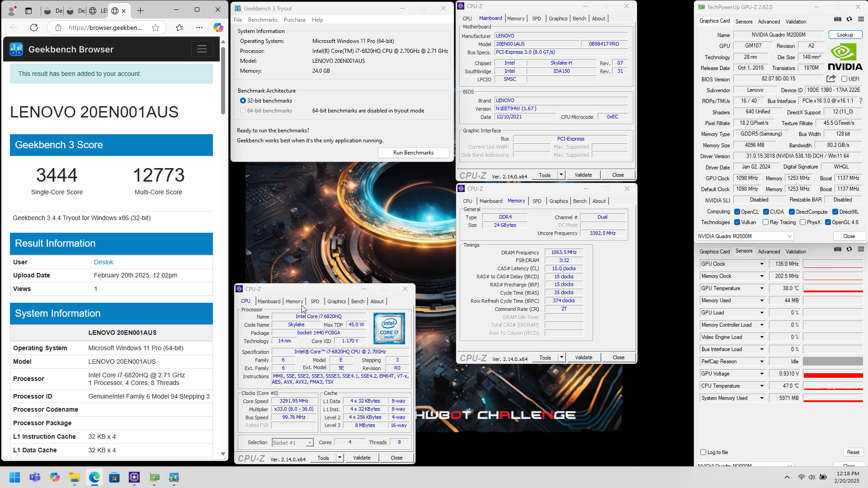Click the NVIDIA logo in GPU-Z

tap(845, 57)
